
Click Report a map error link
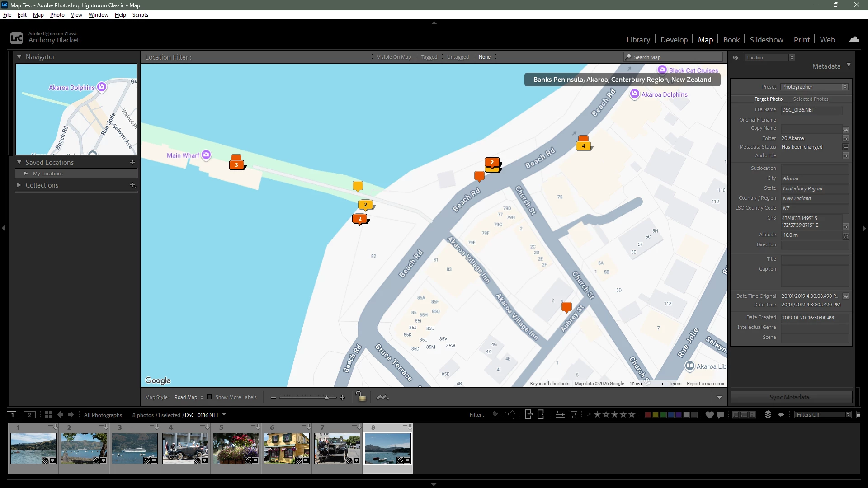706,384
